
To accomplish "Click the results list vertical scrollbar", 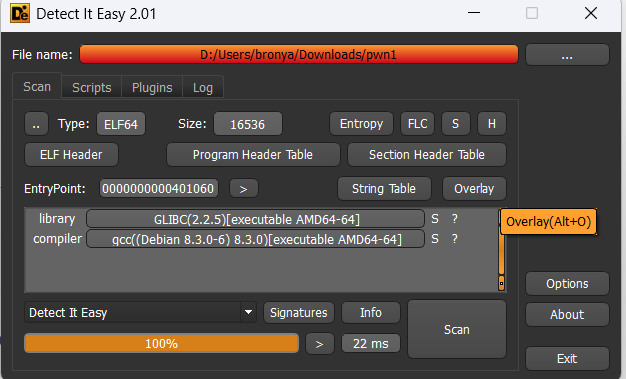I will click(501, 250).
